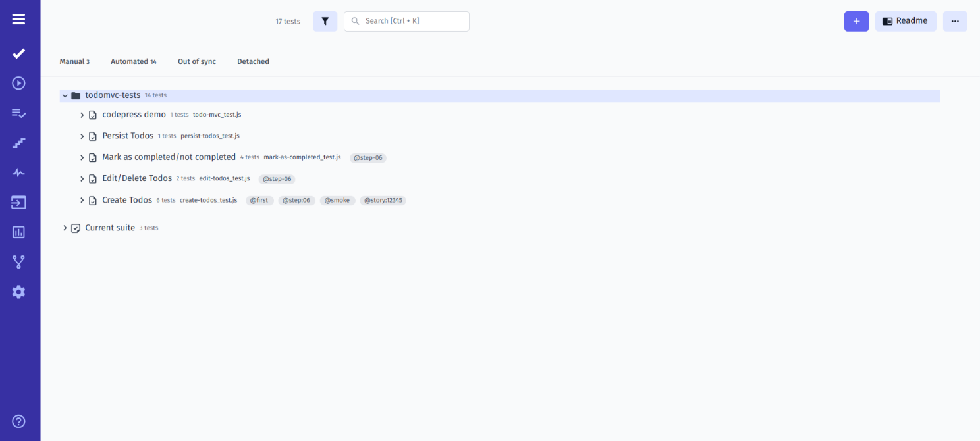This screenshot has width=980, height=441.
Task: Open the filter funnel next to test count
Action: [x=325, y=21]
